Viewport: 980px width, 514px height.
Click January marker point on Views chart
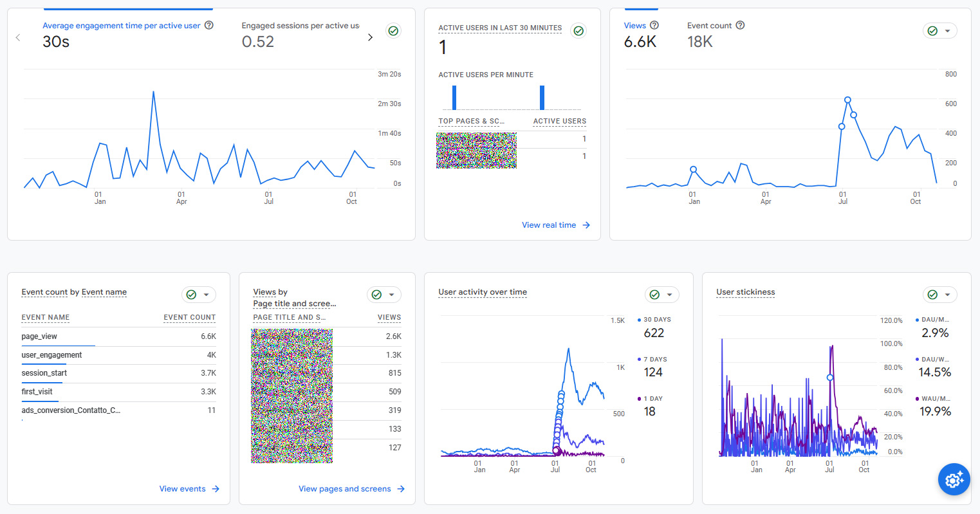(x=693, y=169)
